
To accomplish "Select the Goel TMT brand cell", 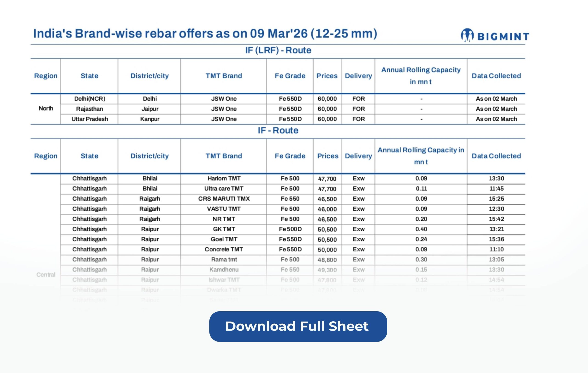I will 224,239.
